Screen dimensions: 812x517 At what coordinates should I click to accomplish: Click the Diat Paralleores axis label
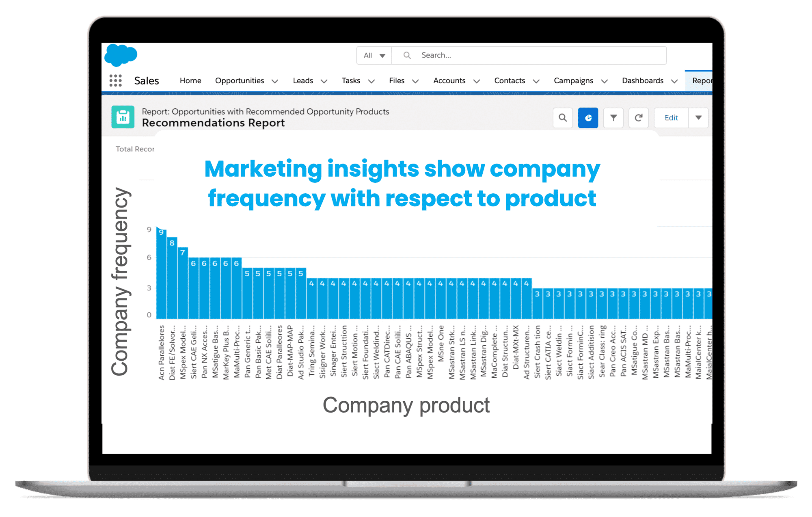click(279, 352)
